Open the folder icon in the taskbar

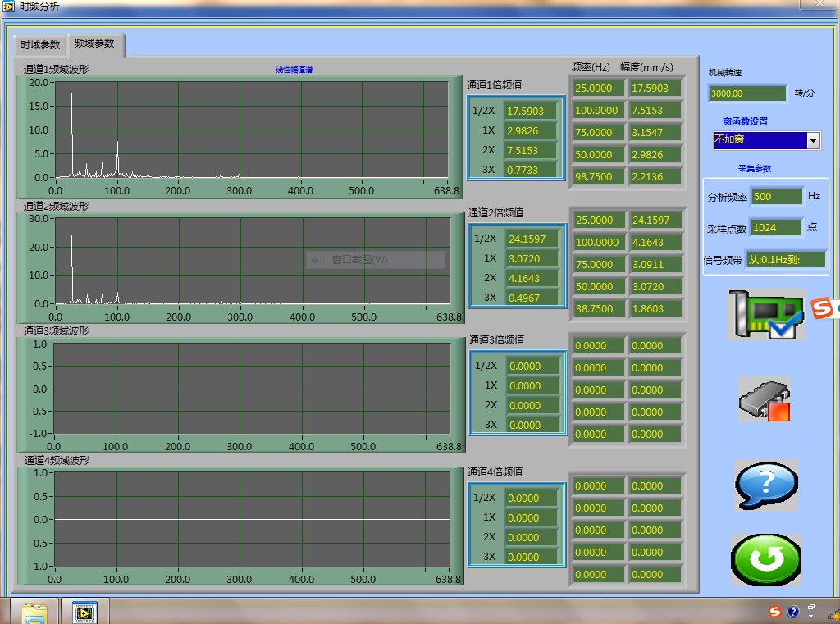click(x=34, y=612)
